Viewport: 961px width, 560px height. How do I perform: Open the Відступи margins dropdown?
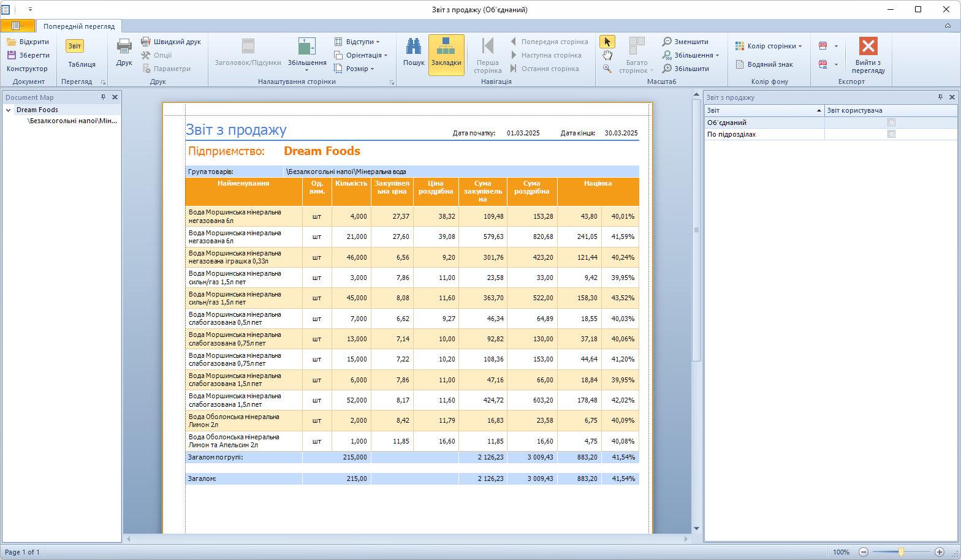[x=357, y=42]
